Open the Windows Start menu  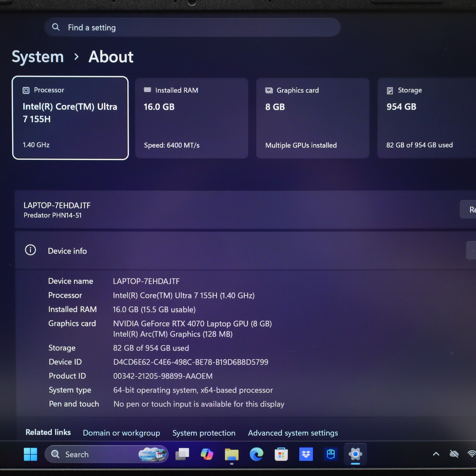pyautogui.click(x=30, y=454)
